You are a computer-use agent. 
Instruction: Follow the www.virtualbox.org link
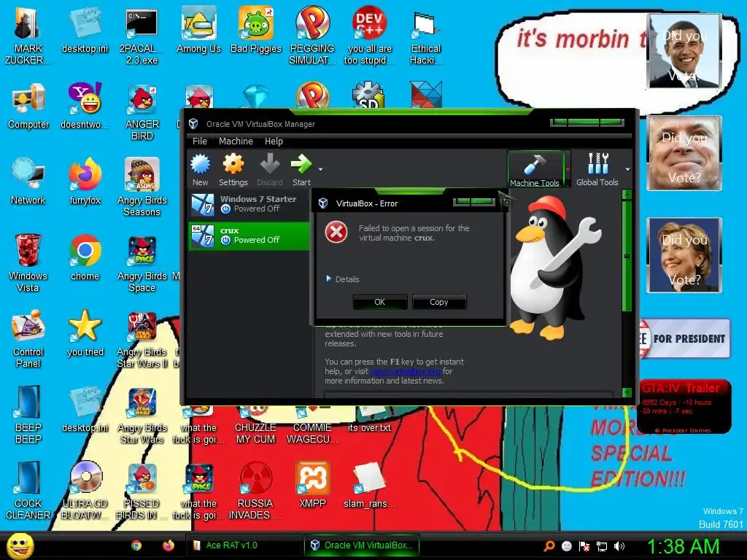[406, 371]
